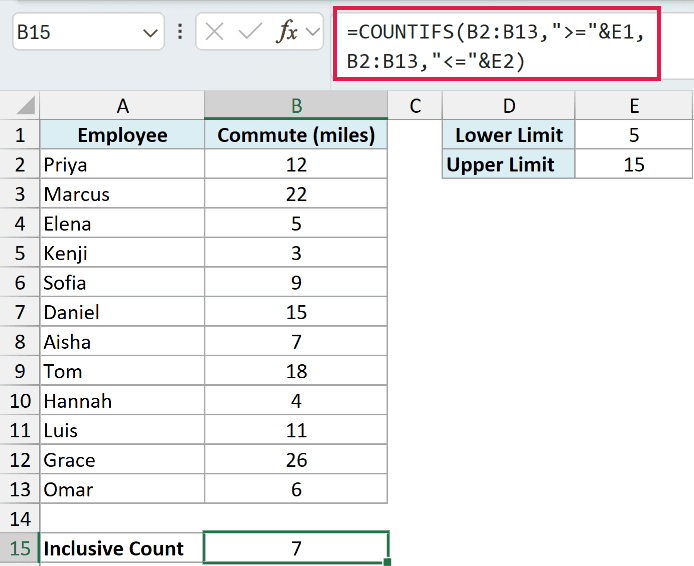Click the Enter checkmark formula icon

(250, 32)
